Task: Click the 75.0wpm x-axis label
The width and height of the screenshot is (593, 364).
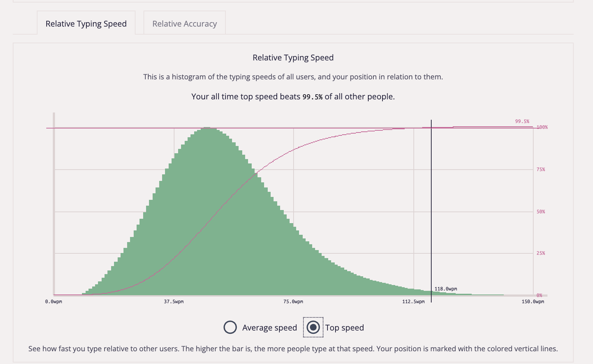Action: pyautogui.click(x=293, y=302)
